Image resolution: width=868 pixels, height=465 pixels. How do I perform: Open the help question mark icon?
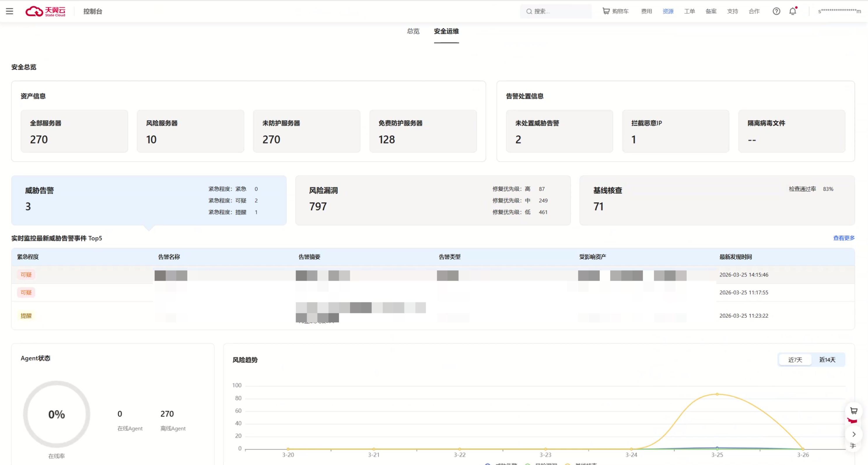pos(776,11)
